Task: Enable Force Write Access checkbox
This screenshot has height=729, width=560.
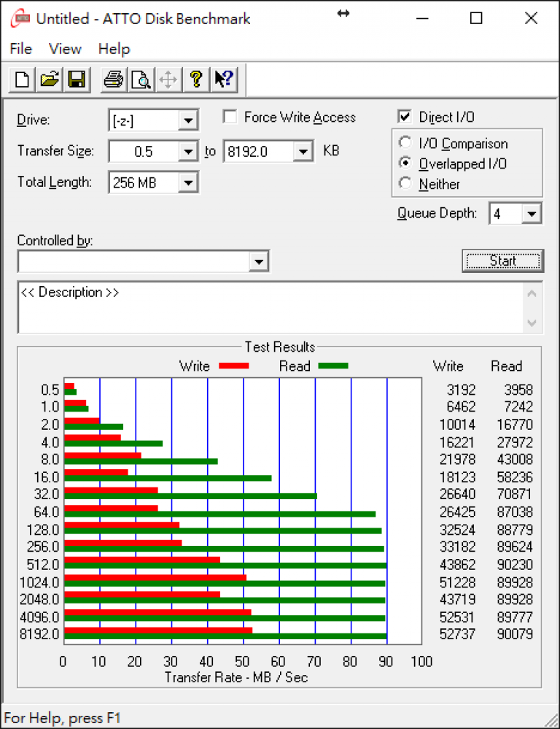Action: (230, 116)
